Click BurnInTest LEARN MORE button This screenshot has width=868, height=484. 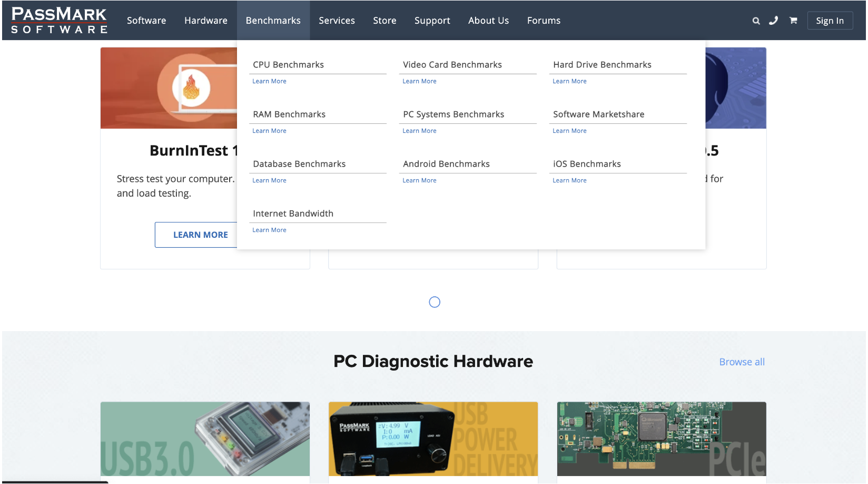(196, 235)
